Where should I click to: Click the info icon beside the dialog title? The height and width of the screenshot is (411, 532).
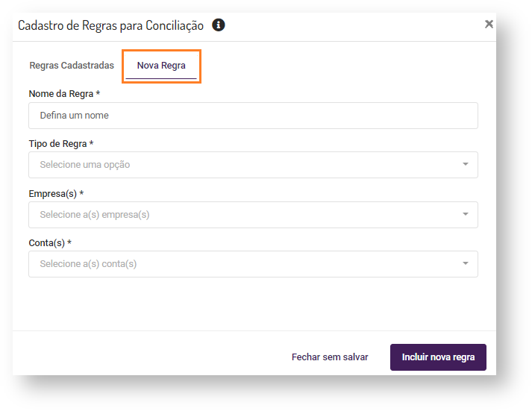tap(219, 25)
